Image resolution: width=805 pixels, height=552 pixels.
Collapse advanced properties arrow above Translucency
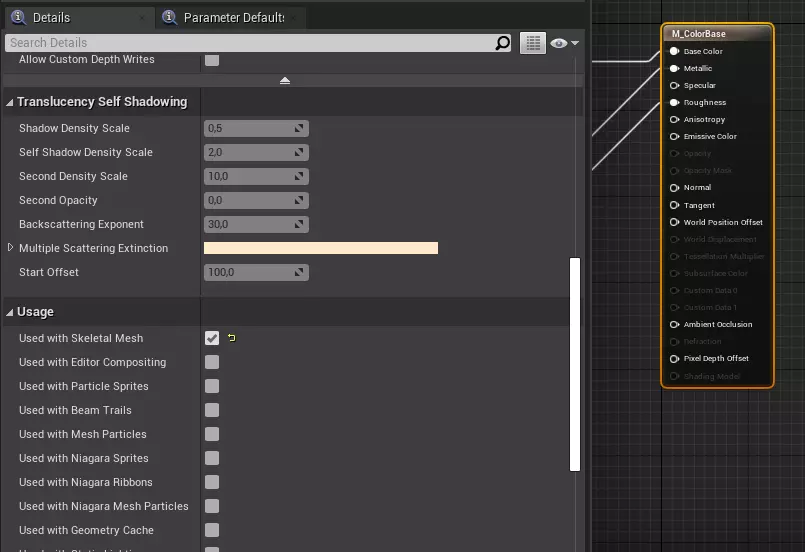285,80
